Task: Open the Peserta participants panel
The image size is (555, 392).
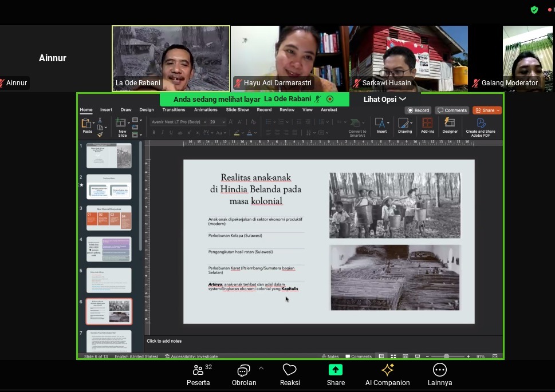Action: [198, 375]
